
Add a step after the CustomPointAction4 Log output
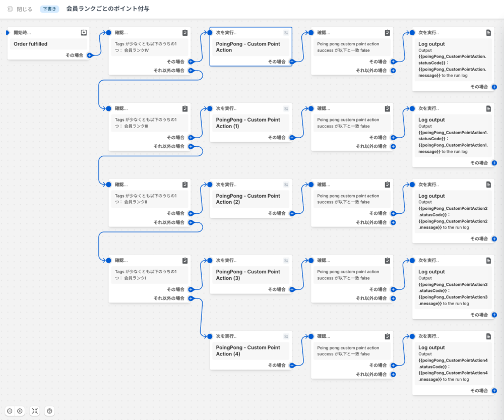(494, 391)
